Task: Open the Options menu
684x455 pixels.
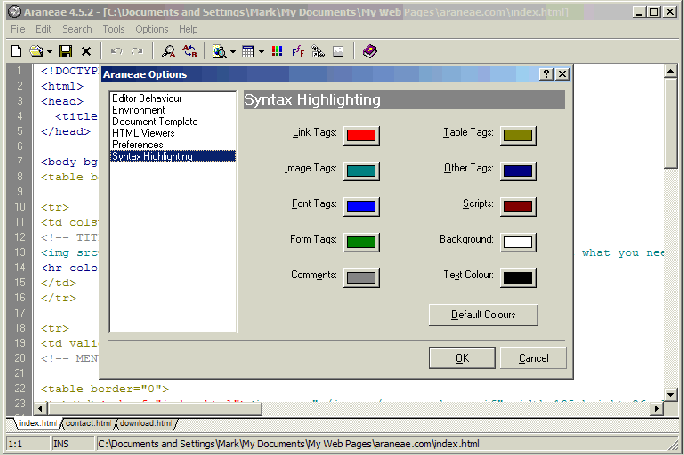Action: point(152,29)
